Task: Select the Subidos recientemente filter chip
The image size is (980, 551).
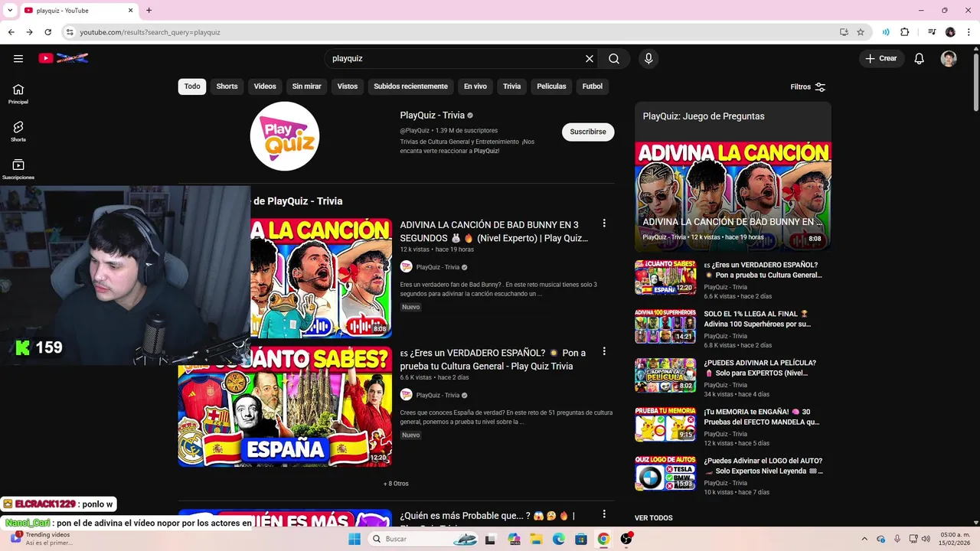Action: click(x=410, y=86)
